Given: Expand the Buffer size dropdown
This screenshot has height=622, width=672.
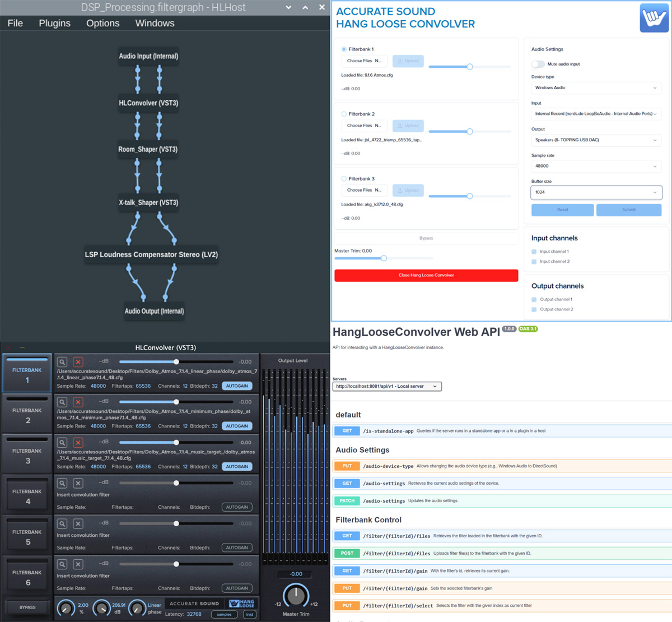Looking at the screenshot, I should tap(596, 192).
